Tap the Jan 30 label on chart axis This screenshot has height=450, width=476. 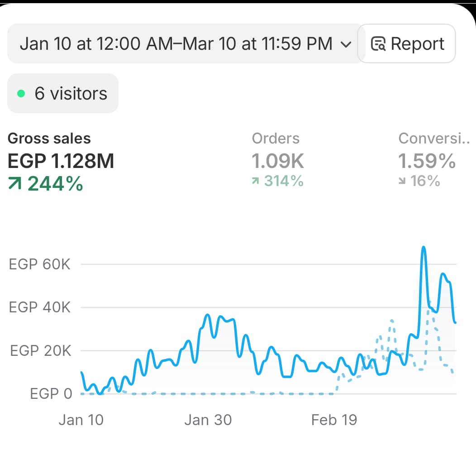click(x=208, y=420)
